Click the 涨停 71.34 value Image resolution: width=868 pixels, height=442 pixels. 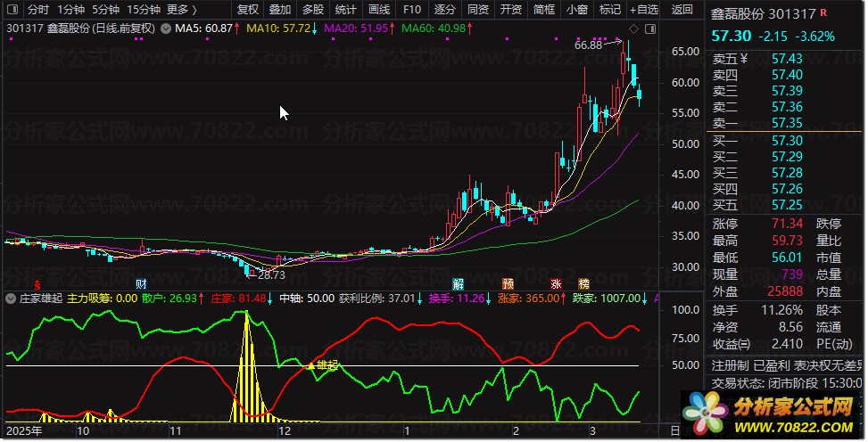pos(787,224)
